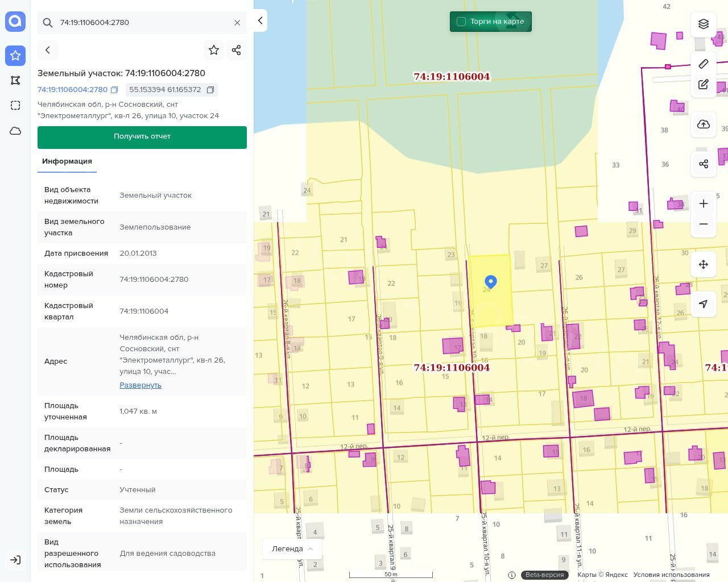Go to my location arrow button
Viewport: 728px width, 582px height.
click(x=704, y=304)
